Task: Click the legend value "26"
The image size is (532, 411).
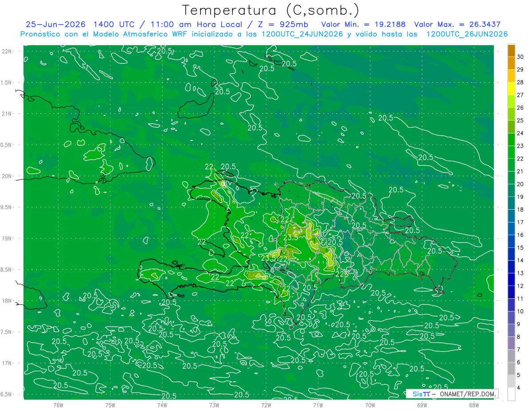Action: click(x=520, y=108)
